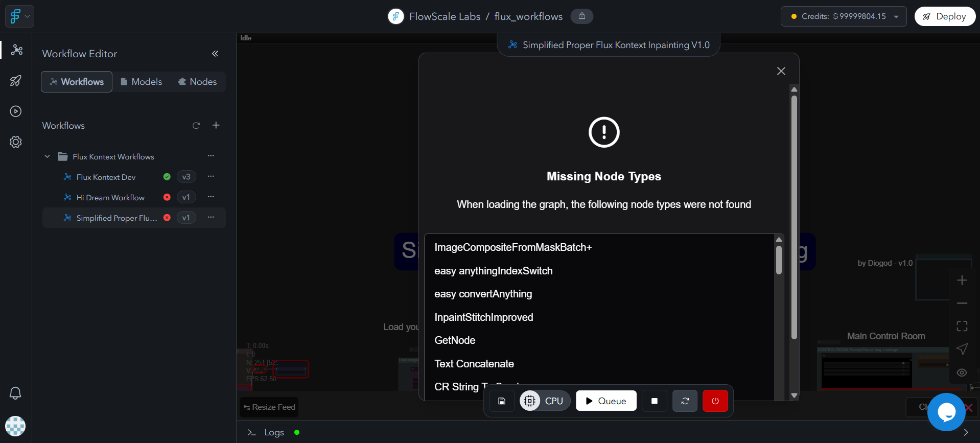The height and width of the screenshot is (443, 980).
Task: Switch to the Nodes tab
Action: pos(197,82)
